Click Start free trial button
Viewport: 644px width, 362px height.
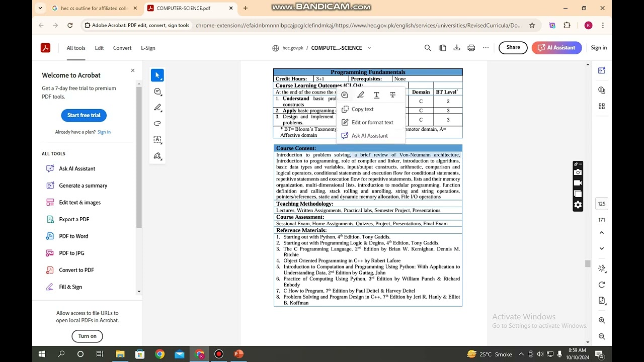pos(84,115)
